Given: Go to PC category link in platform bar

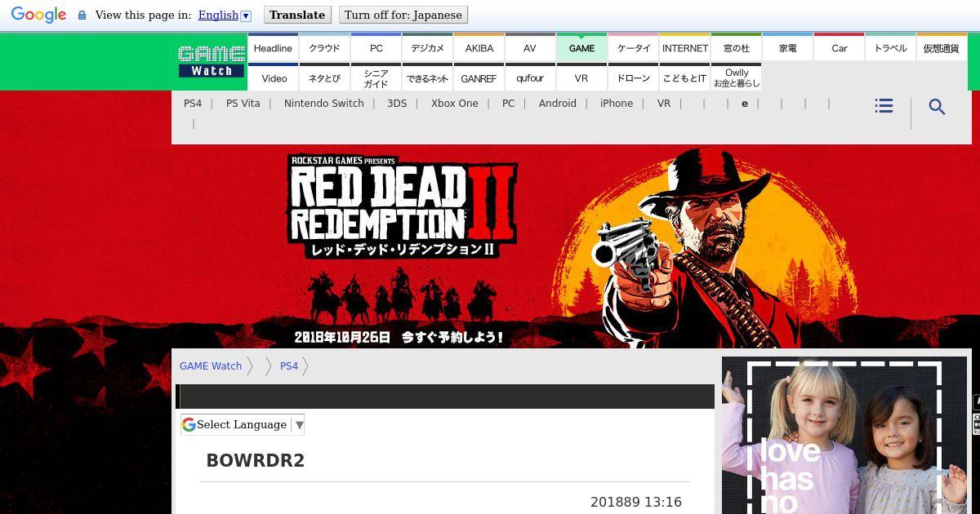Looking at the screenshot, I should [509, 104].
